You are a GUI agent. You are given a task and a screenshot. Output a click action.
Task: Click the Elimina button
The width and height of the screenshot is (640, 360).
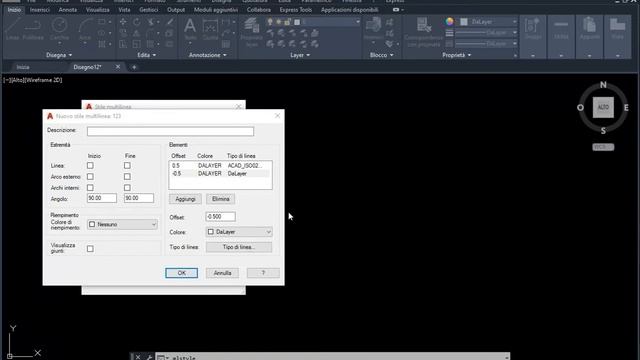(220, 199)
